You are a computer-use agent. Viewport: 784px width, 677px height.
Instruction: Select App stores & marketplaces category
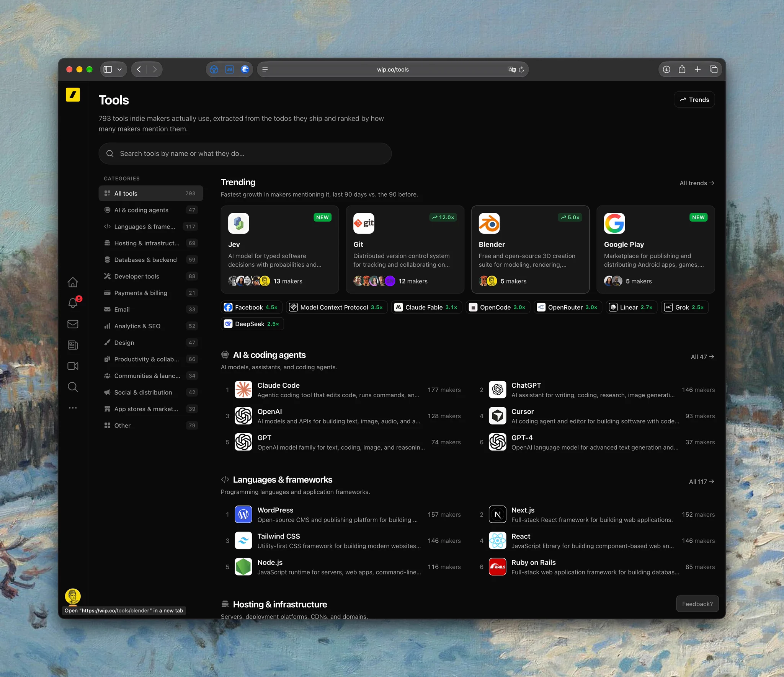151,409
